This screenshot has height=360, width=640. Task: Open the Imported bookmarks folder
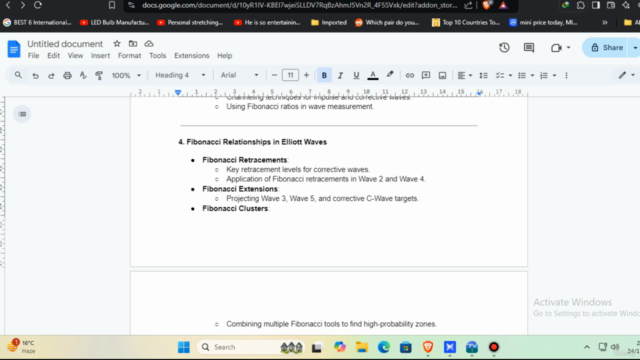[x=329, y=22]
